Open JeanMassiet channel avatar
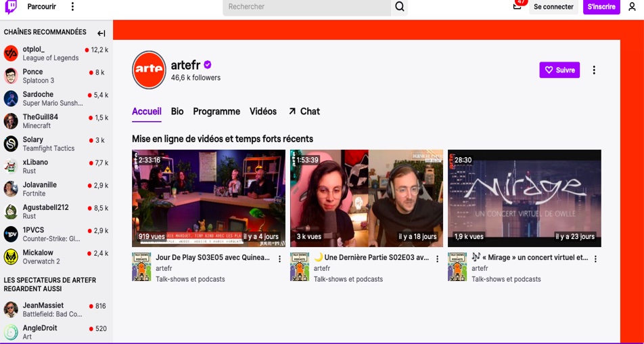Viewport: 644px width, 344px height. coord(11,309)
